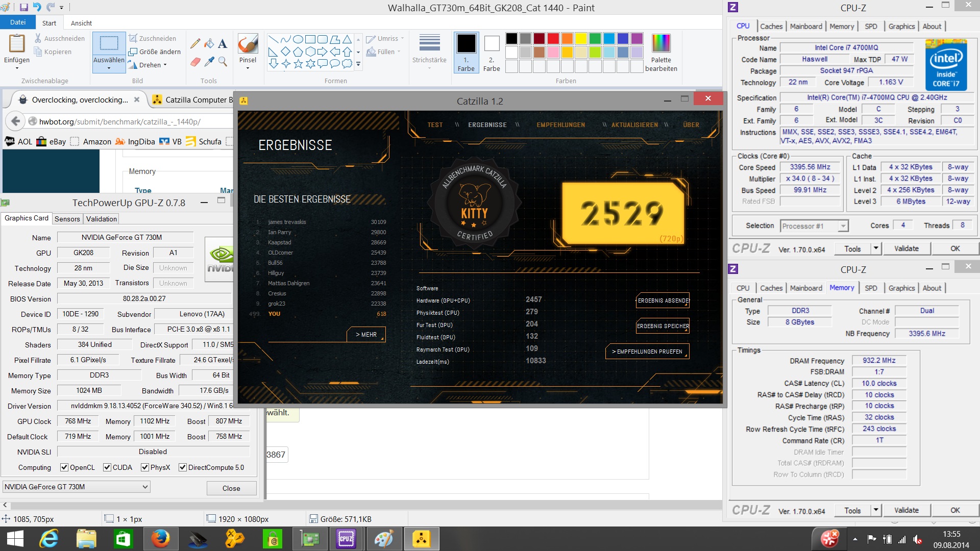Image resolution: width=980 pixels, height=551 pixels.
Task: Expand the Einfügen paste dropdown
Action: click(16, 67)
